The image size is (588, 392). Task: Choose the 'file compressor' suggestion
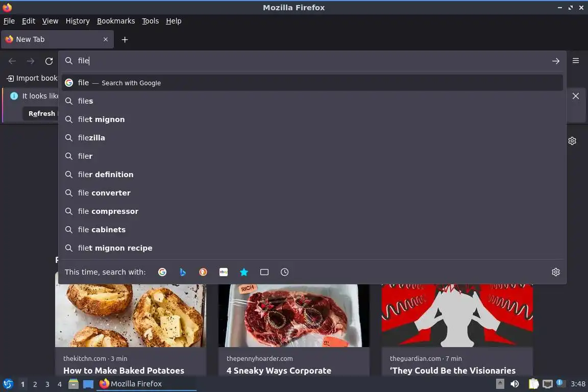[312, 211]
